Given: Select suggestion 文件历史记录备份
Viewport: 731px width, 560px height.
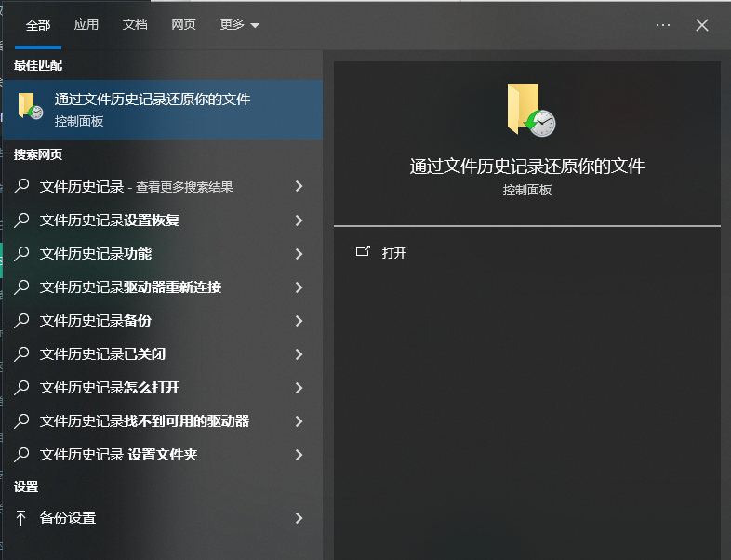Looking at the screenshot, I should click(163, 321).
